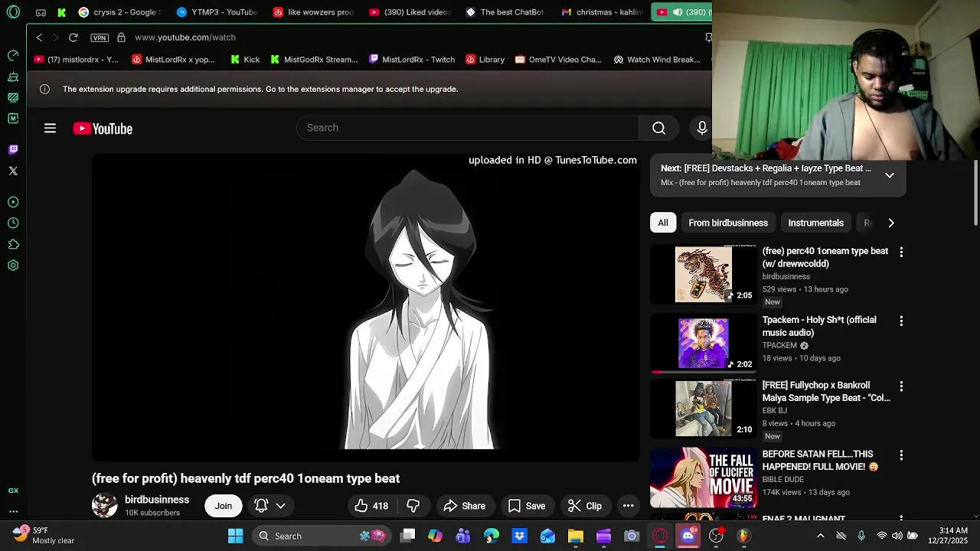The image size is (980, 551).
Task: Show more filter chips with right arrow
Action: pyautogui.click(x=891, y=223)
